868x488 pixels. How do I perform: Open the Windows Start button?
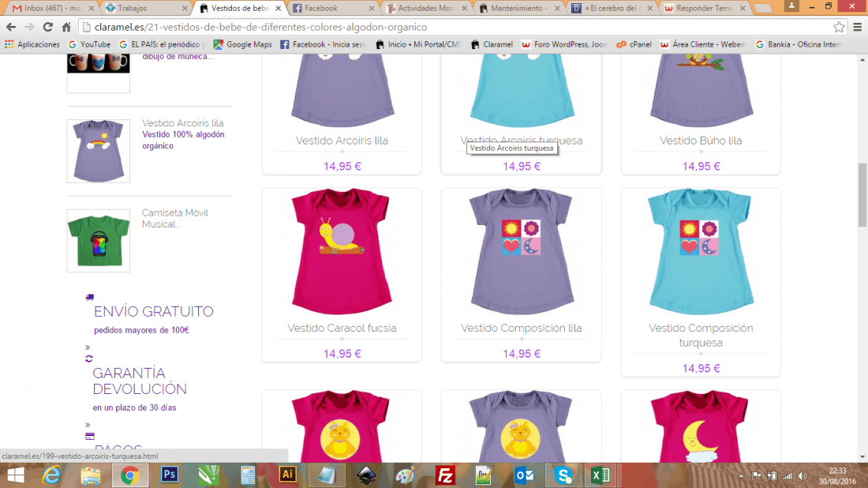point(16,475)
